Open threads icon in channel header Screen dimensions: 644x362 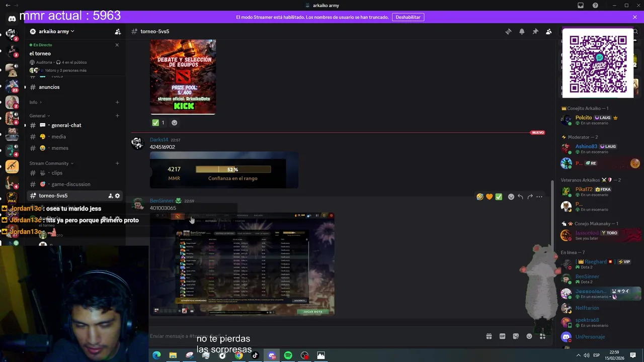(x=508, y=31)
